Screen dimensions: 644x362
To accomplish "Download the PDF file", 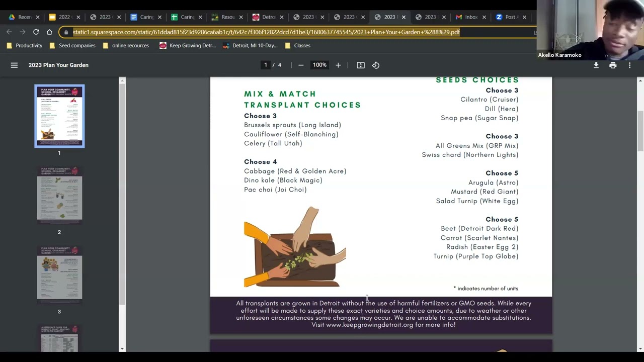I will [x=596, y=65].
